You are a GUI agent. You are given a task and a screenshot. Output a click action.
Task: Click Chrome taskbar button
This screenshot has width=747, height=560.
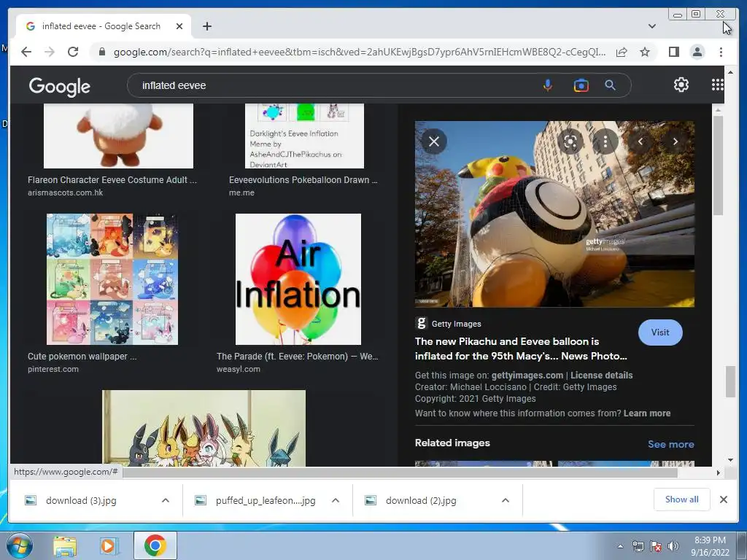155,545
